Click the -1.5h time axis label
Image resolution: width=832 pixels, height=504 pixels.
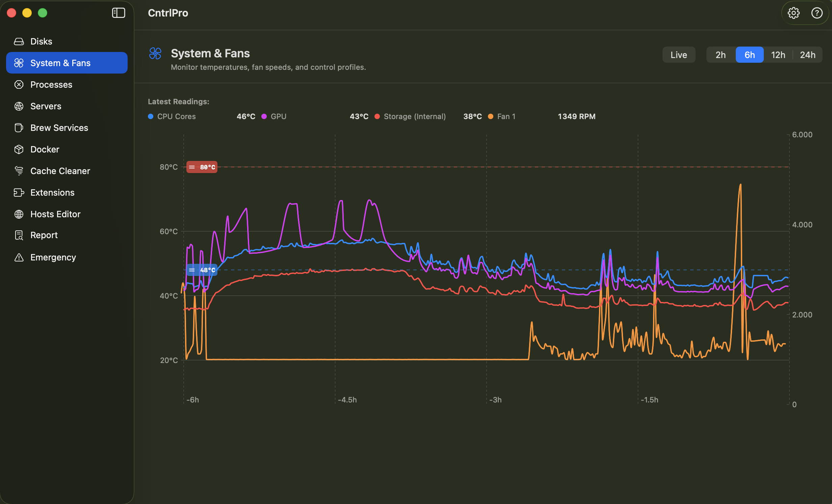coord(650,400)
